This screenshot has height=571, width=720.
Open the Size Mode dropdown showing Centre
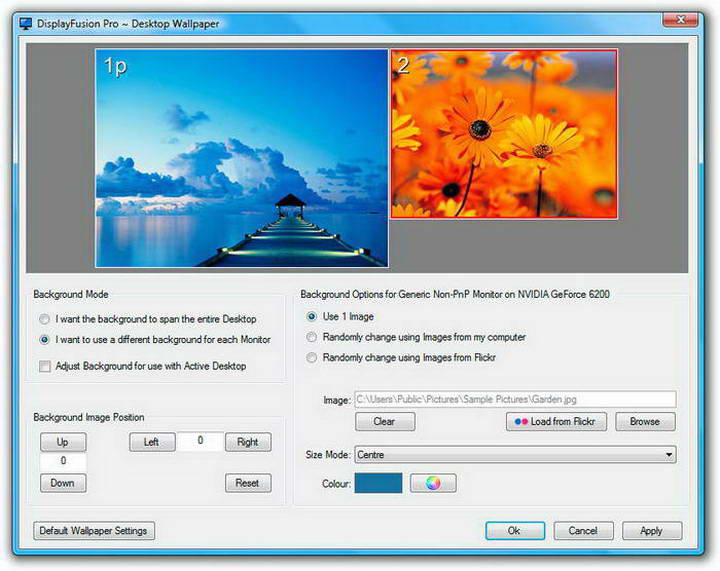(x=515, y=455)
